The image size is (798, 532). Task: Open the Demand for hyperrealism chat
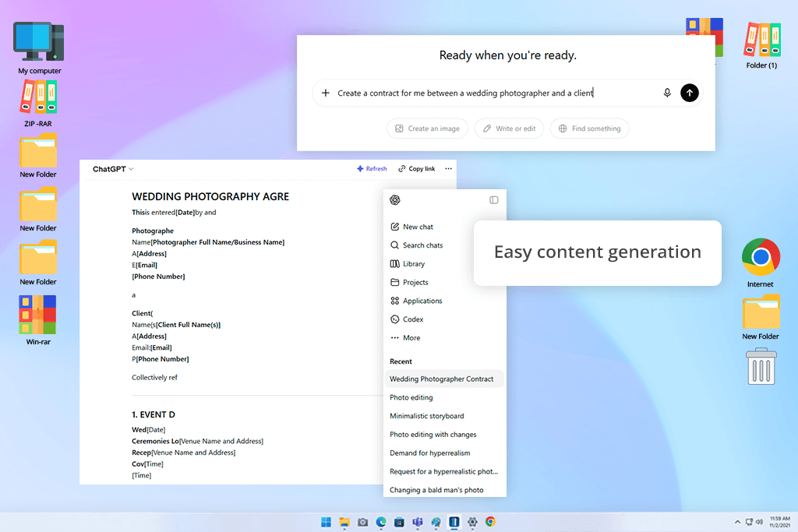[x=430, y=453]
